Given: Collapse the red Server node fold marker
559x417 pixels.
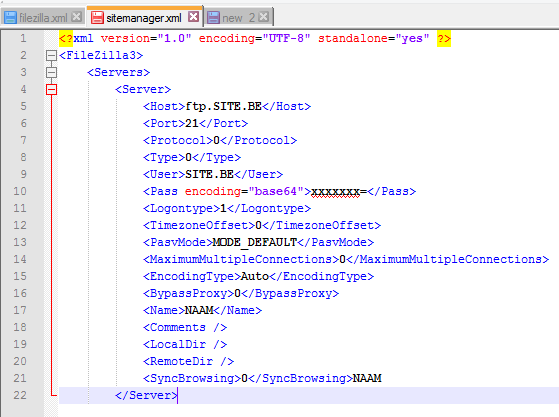Looking at the screenshot, I should click(51, 89).
